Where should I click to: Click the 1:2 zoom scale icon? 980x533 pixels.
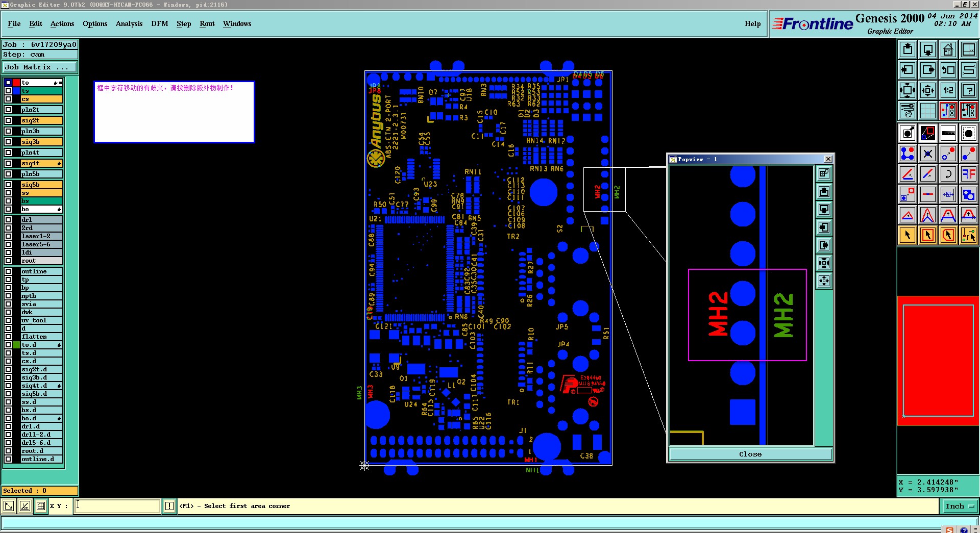point(948,90)
